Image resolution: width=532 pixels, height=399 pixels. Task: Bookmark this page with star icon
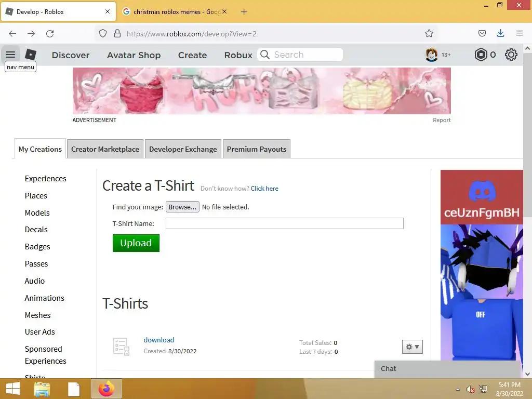(x=429, y=33)
